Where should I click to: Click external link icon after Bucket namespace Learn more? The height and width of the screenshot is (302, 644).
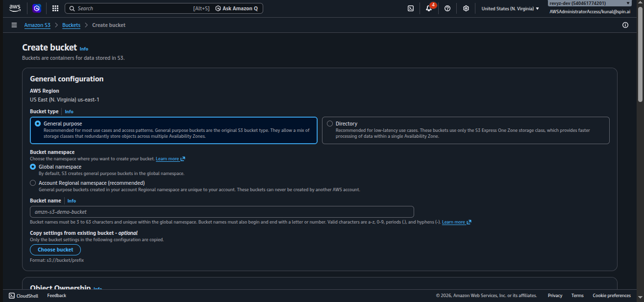pos(183,159)
